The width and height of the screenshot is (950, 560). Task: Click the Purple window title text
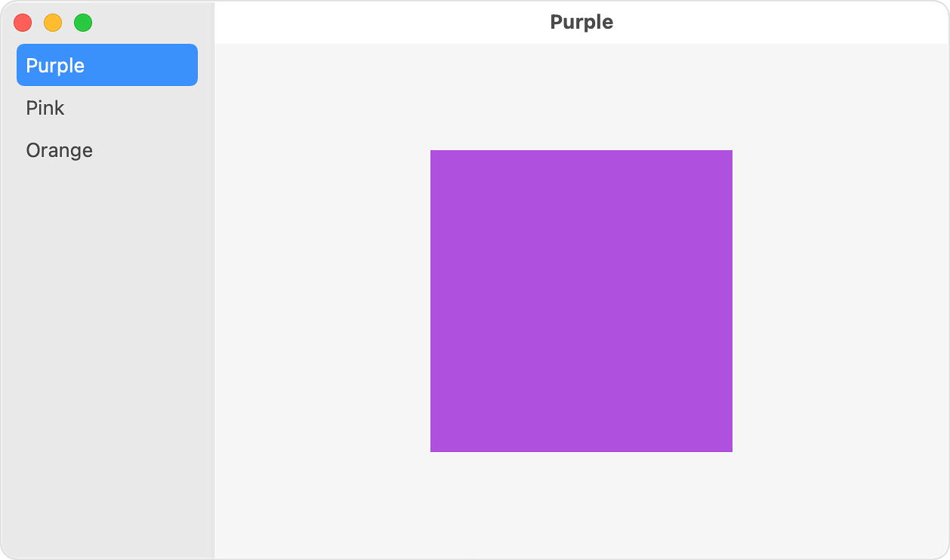pyautogui.click(x=581, y=22)
